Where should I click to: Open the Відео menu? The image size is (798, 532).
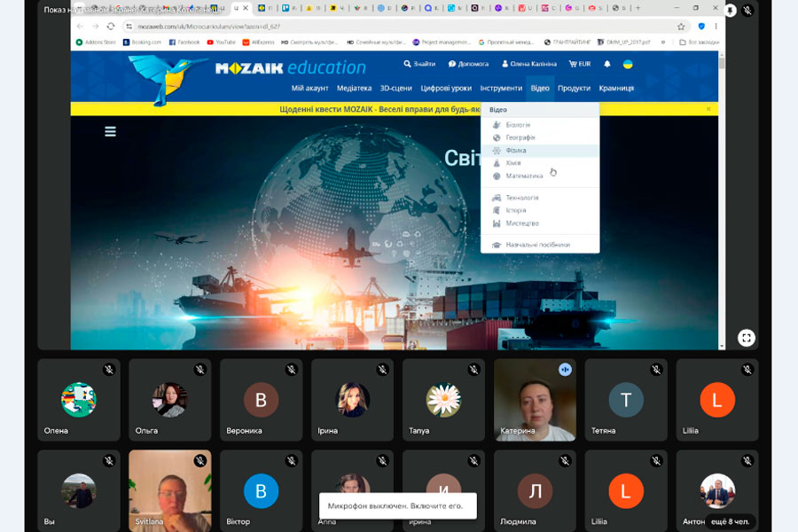(540, 88)
